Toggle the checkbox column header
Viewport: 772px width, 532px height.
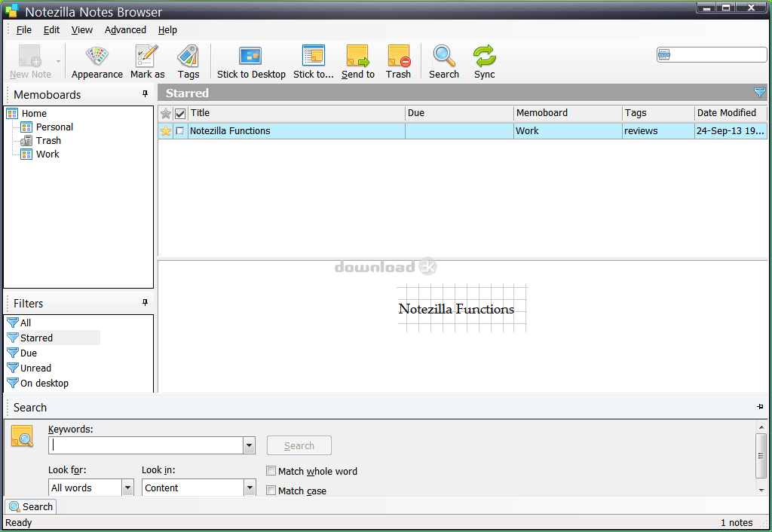180,114
